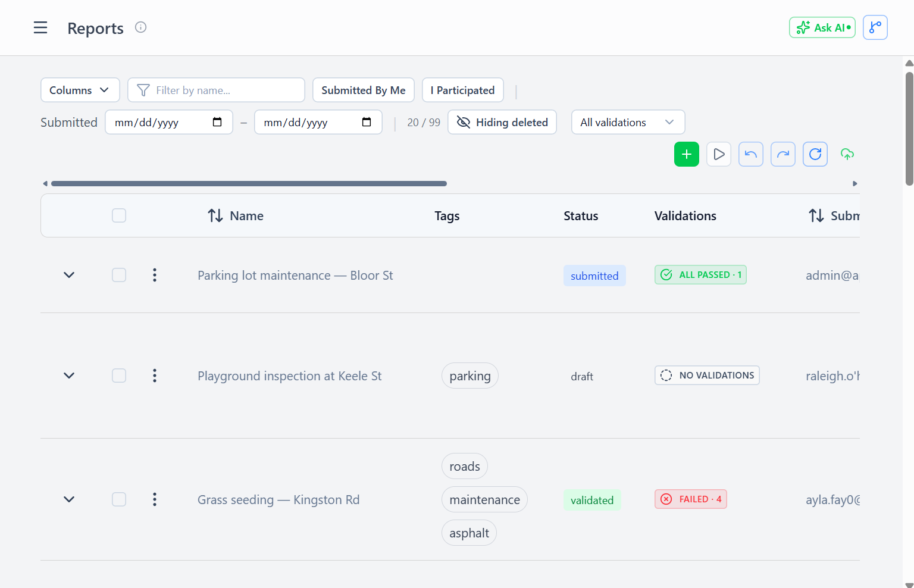Select the Parking lot maintenance row checkbox
The image size is (914, 588).
point(119,275)
